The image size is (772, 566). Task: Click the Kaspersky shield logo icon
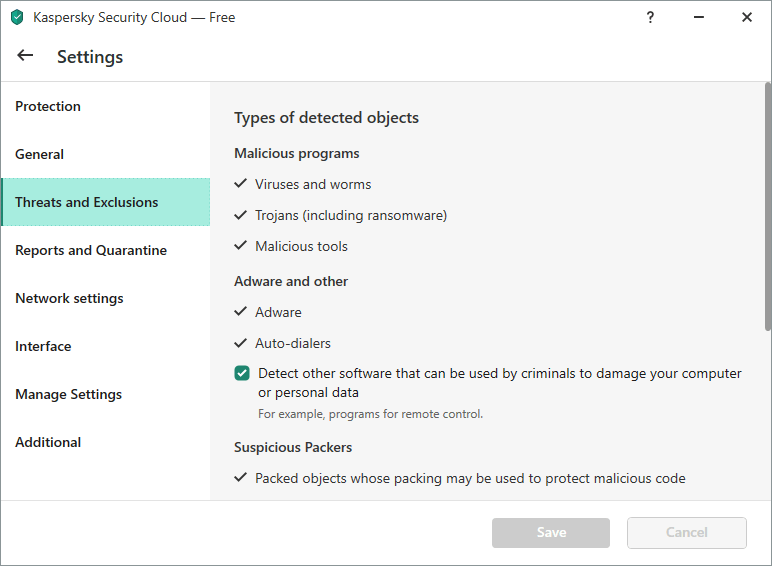pyautogui.click(x=17, y=18)
